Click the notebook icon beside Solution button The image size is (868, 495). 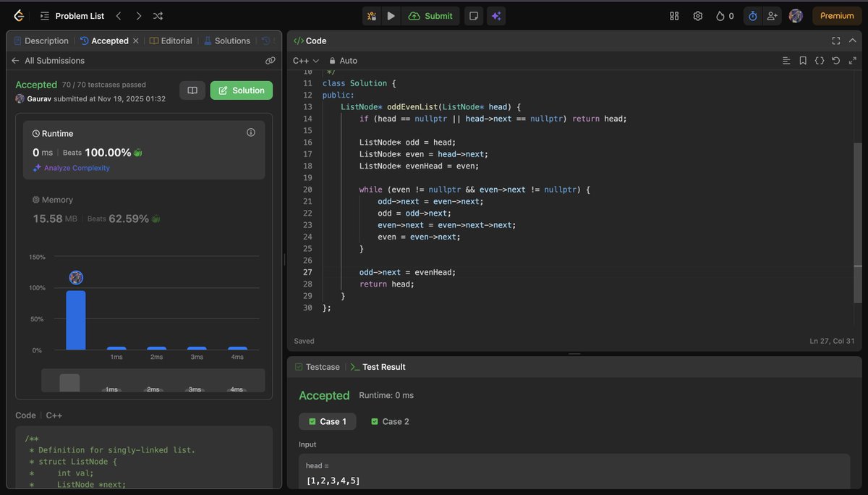click(x=192, y=90)
